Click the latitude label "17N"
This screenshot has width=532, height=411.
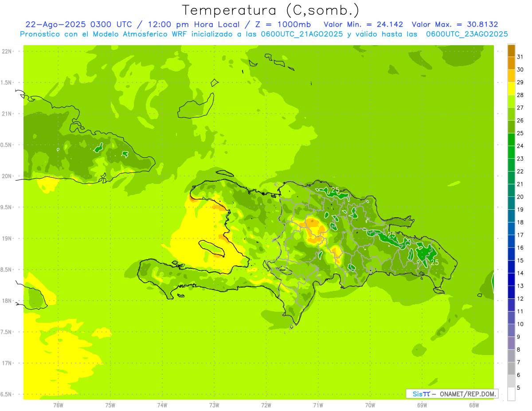click(x=7, y=364)
